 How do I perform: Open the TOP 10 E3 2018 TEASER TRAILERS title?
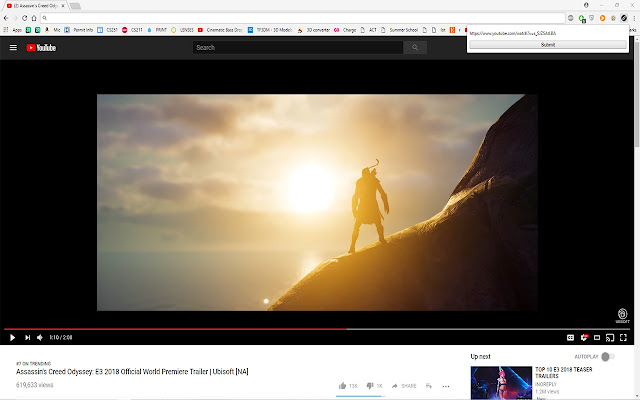point(564,372)
